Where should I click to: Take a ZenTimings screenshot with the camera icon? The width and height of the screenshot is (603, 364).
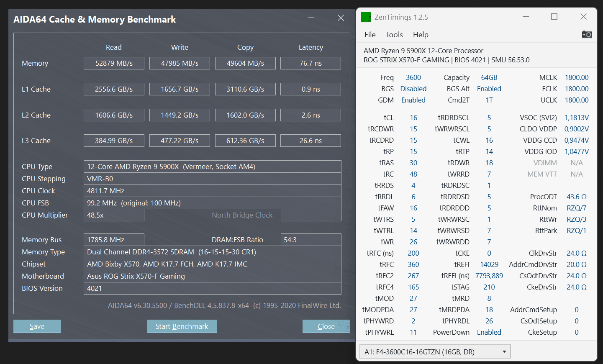tap(587, 34)
